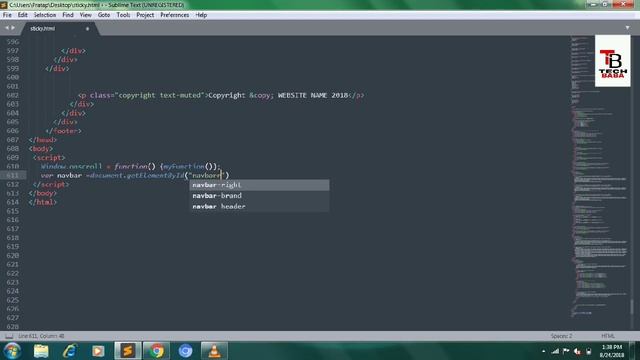
Task: Open the Project menu
Action: tap(145, 15)
